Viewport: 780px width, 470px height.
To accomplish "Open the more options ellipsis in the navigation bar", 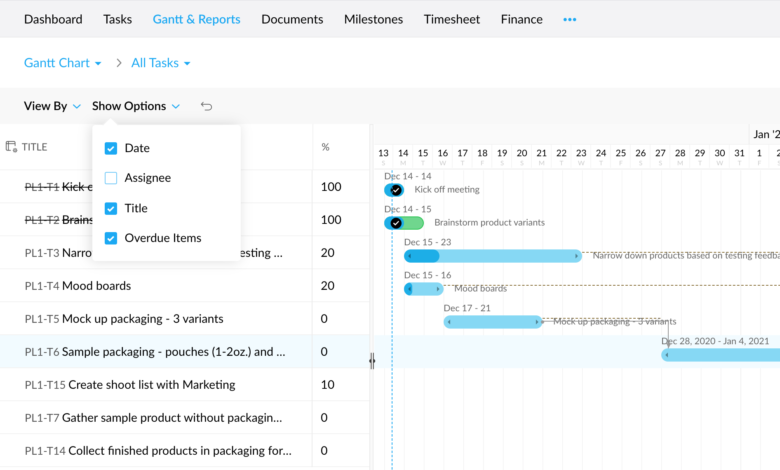I will tap(570, 19).
